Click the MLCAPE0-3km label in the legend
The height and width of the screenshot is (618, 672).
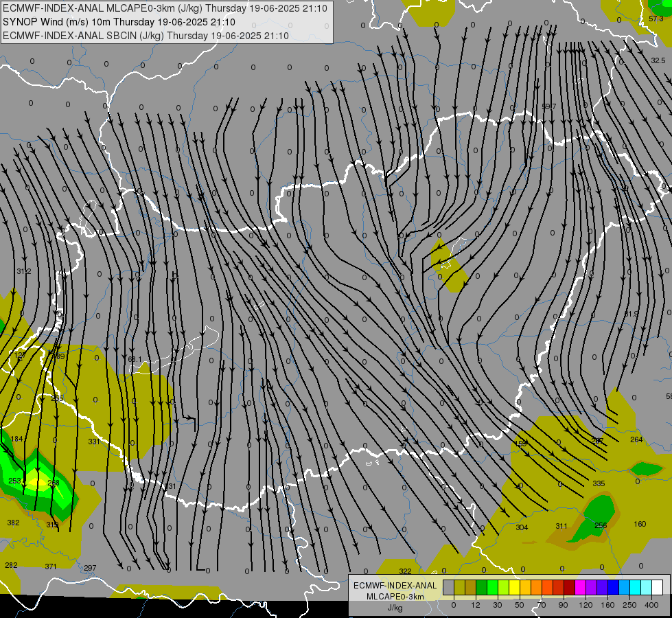[395, 597]
